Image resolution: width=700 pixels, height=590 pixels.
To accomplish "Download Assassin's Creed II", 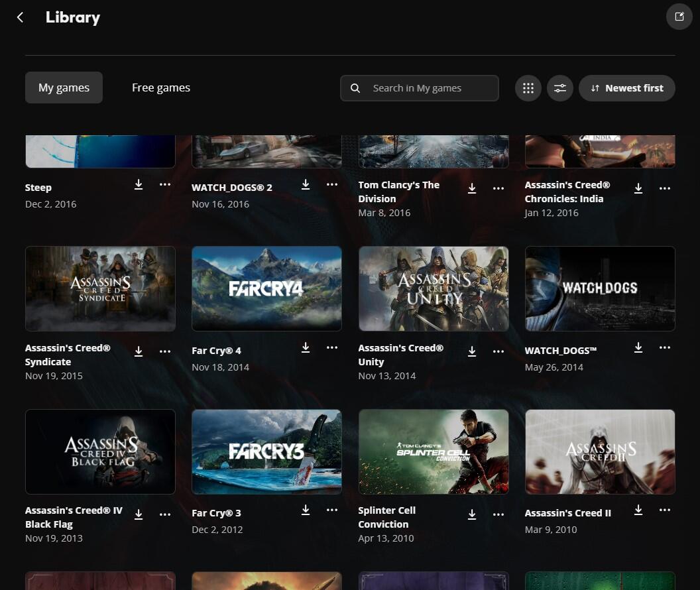I will 638,510.
